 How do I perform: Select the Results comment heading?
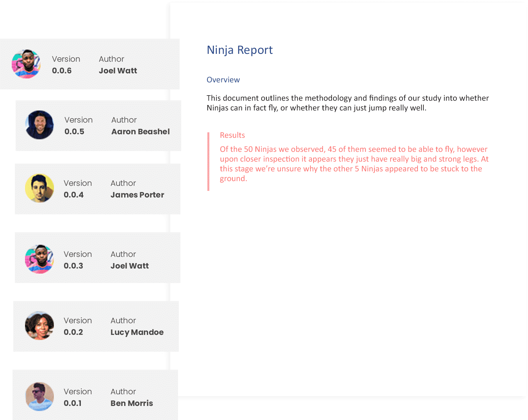(x=232, y=135)
